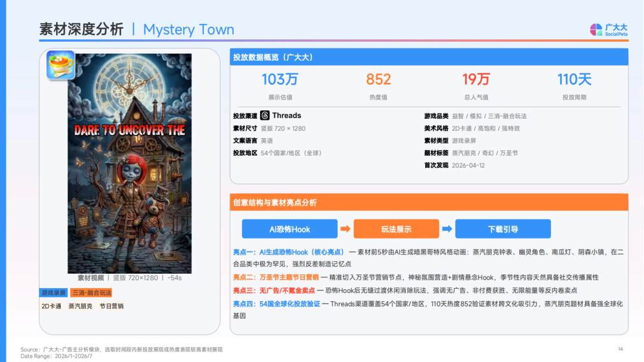Screen dimensions: 644x362
Task: Click the 852 popularity value
Action: tap(378, 79)
